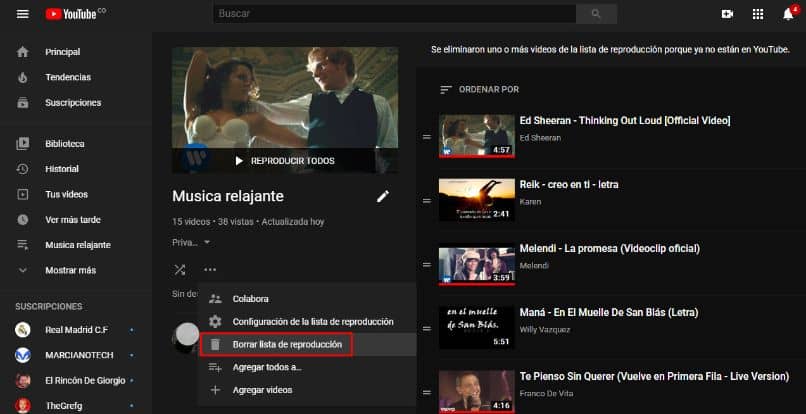Image resolution: width=806 pixels, height=414 pixels.
Task: Click the Suscripciones sidebar icon
Action: click(x=23, y=102)
